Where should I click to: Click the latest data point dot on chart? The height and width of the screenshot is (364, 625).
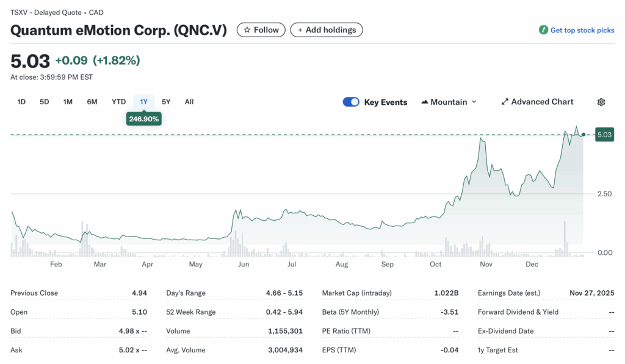pyautogui.click(x=583, y=135)
